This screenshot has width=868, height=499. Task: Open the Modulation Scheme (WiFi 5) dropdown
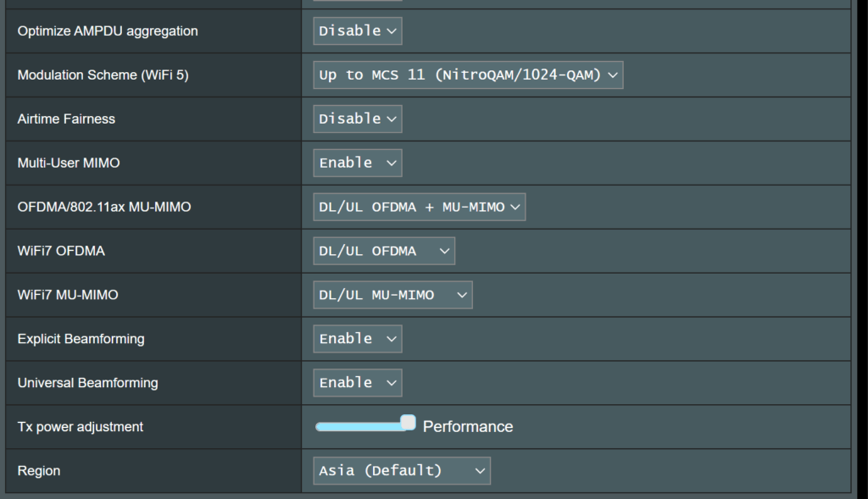pyautogui.click(x=468, y=75)
